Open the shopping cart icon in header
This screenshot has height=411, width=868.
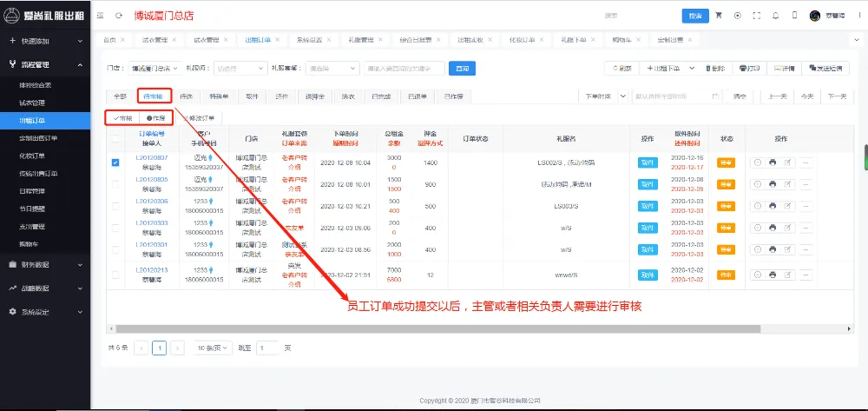[718, 16]
